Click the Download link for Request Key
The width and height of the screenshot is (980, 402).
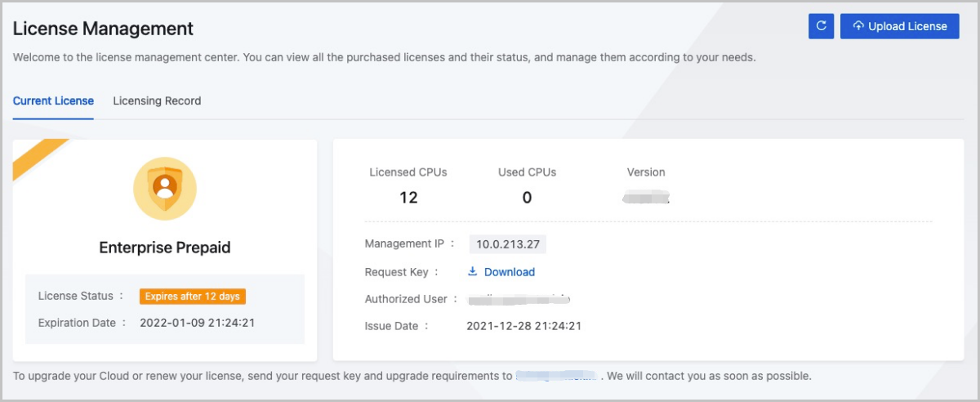[509, 272]
